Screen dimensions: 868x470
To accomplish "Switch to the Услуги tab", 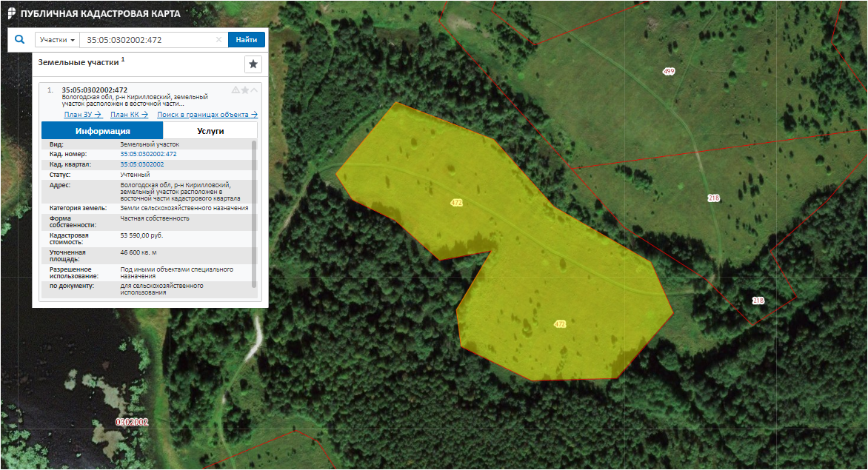I will tap(210, 131).
